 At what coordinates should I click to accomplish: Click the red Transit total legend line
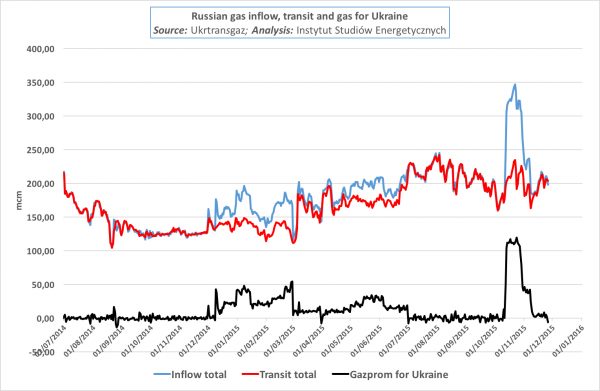250,374
